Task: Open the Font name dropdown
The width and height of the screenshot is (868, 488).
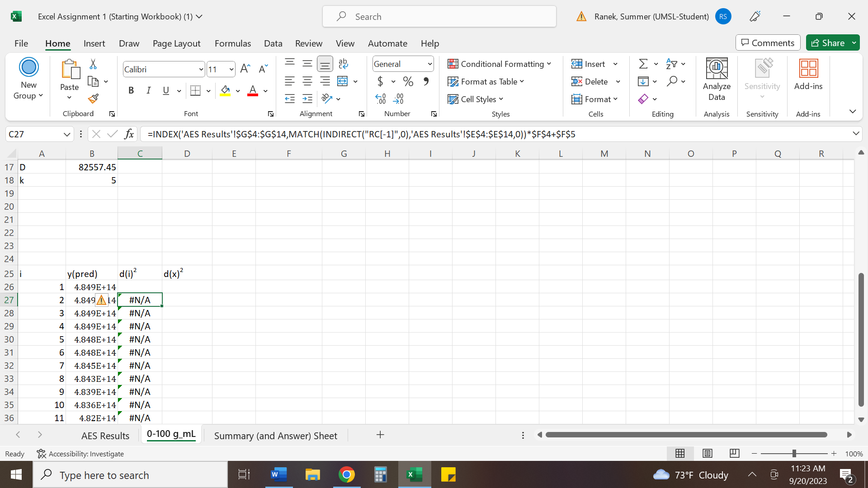Action: (x=201, y=69)
